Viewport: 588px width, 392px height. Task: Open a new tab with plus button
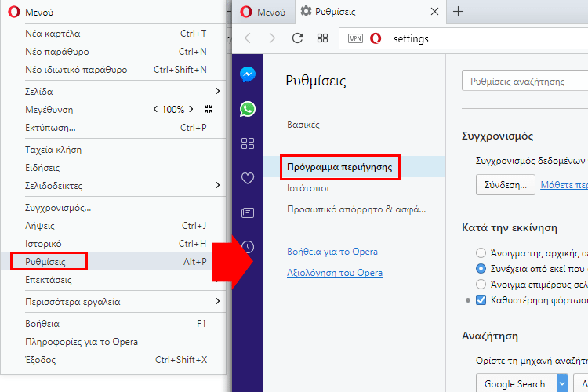pos(459,12)
